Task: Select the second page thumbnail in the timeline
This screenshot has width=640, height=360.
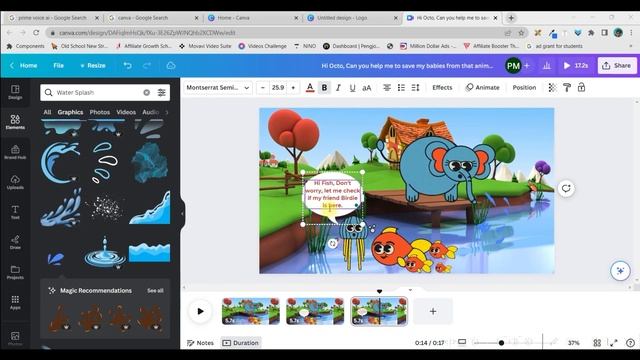Action: click(315, 311)
